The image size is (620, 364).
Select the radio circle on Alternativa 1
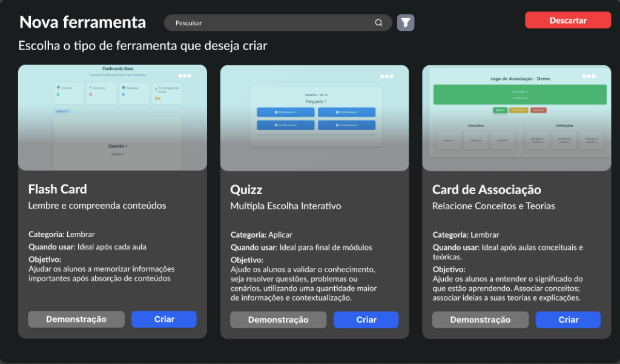coord(276,112)
